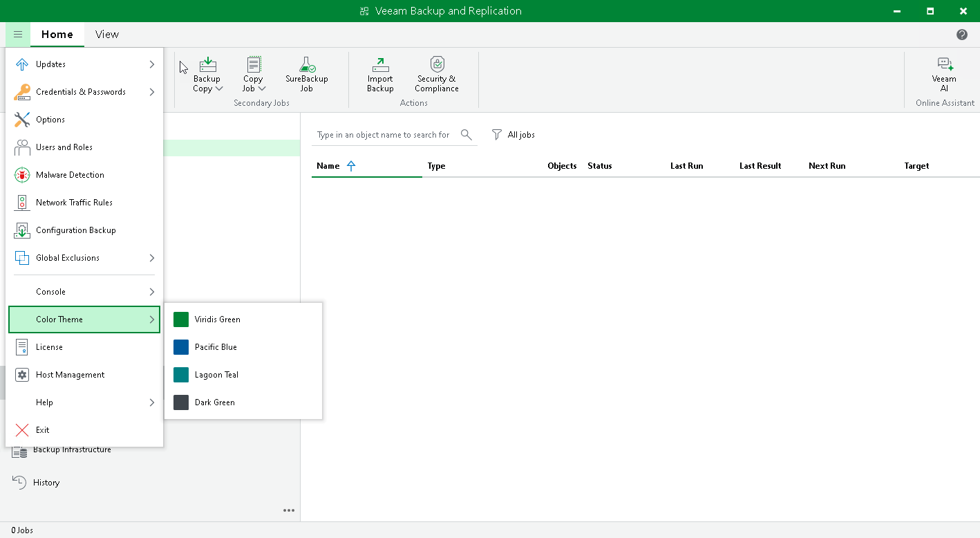Expand the Global Exclusions submenu arrow
980x538 pixels.
(151, 258)
